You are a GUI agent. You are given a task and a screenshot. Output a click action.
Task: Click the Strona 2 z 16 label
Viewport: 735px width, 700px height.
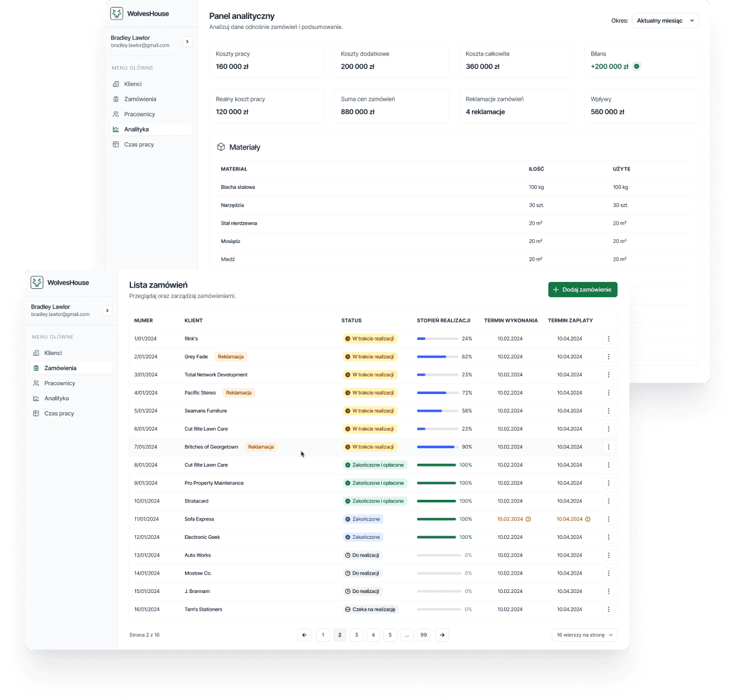pyautogui.click(x=144, y=635)
